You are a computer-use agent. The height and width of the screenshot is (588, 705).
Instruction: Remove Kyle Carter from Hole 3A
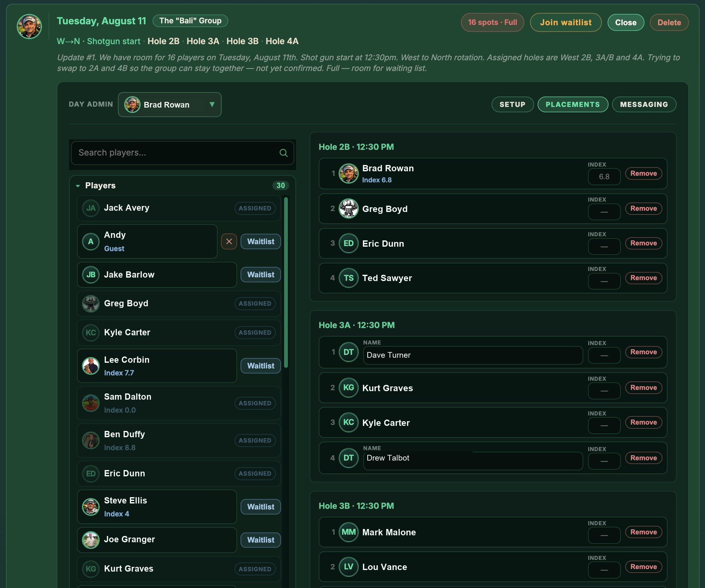(x=644, y=422)
